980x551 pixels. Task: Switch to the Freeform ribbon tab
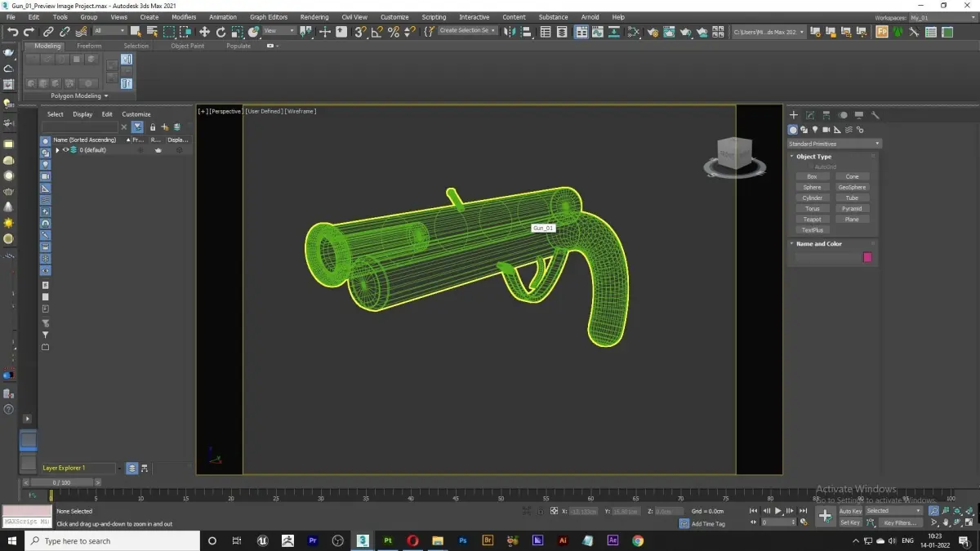tap(89, 46)
